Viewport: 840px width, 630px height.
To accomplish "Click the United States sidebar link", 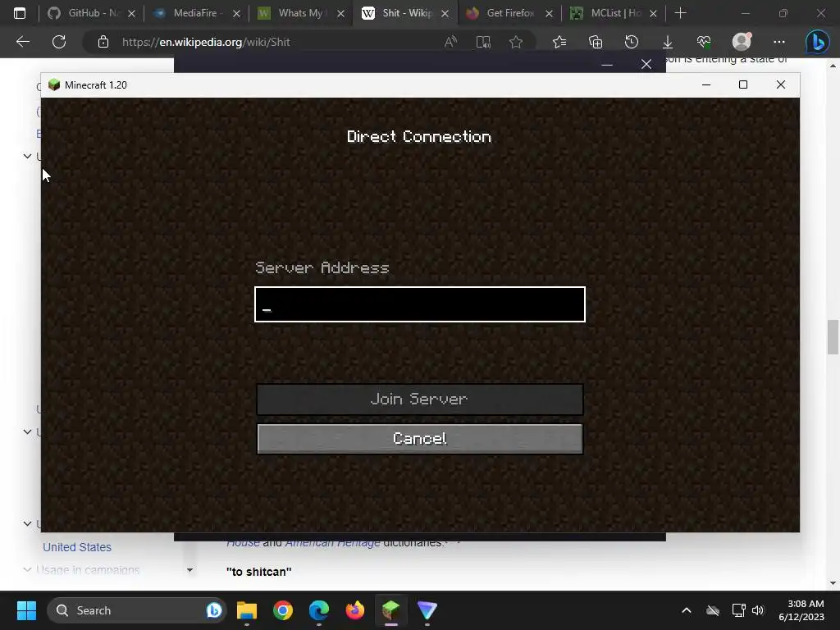I will point(77,547).
